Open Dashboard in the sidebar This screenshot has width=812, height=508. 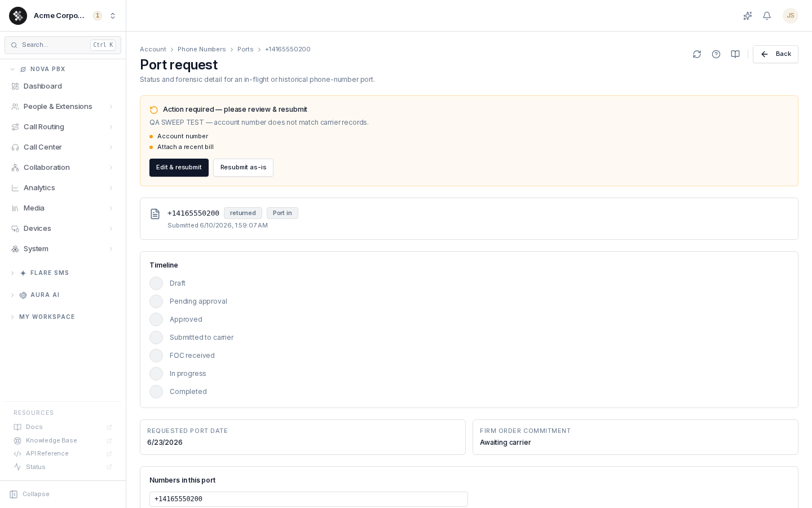(x=63, y=86)
